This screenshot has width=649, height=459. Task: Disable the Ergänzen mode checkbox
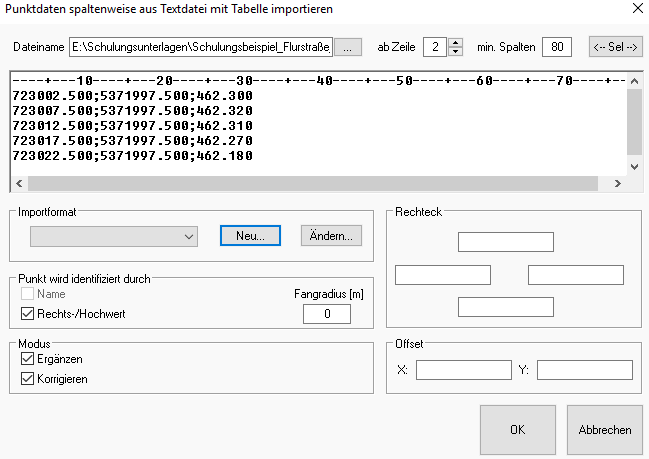point(27,359)
